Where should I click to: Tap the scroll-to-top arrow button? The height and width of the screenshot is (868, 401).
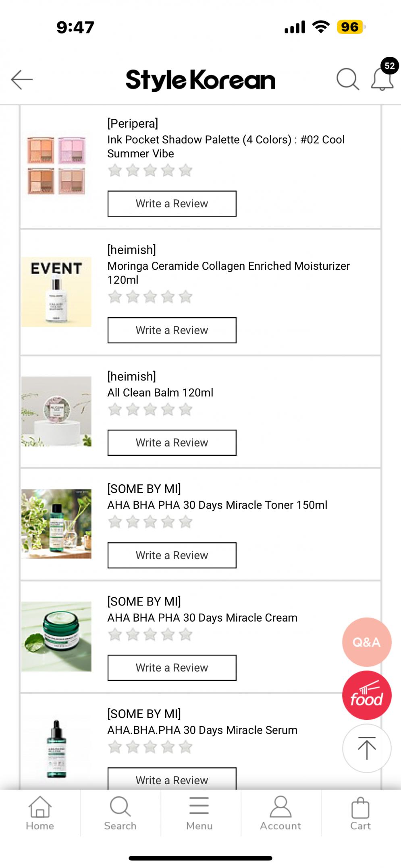[x=366, y=748]
